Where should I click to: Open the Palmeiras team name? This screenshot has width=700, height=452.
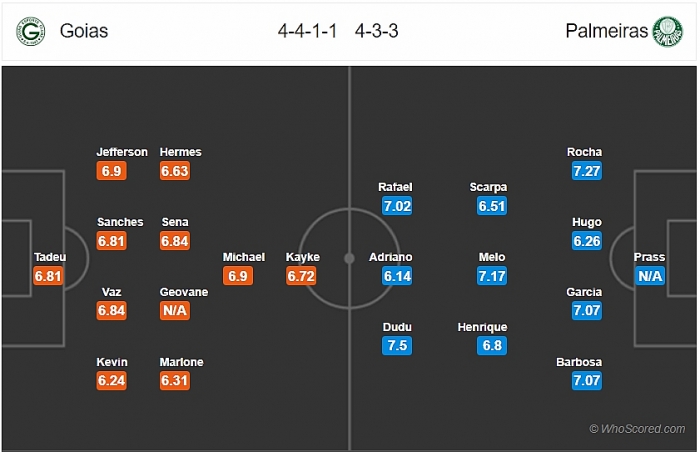(606, 31)
